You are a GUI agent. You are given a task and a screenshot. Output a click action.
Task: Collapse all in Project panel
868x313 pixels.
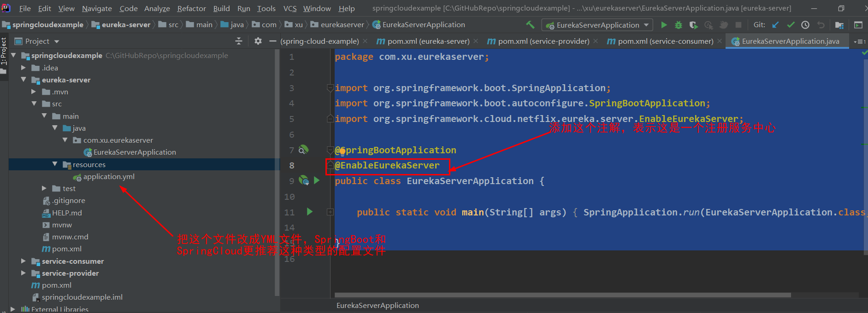[x=239, y=41]
